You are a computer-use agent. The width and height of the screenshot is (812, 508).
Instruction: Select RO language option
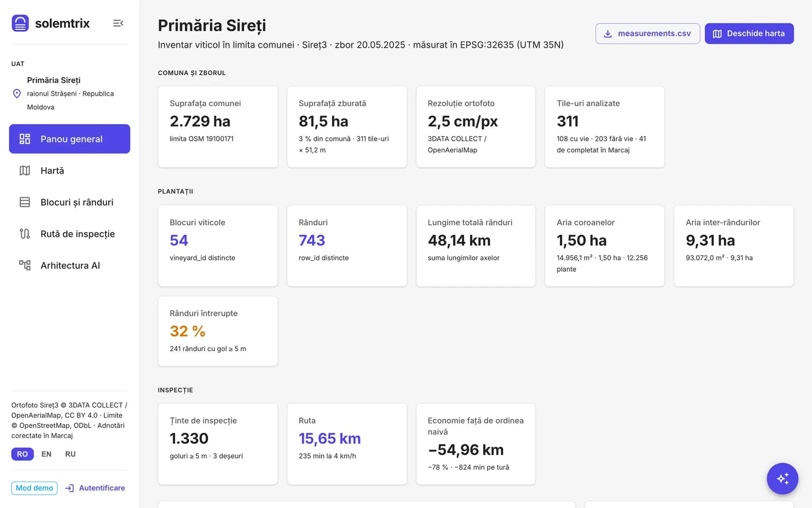22,454
